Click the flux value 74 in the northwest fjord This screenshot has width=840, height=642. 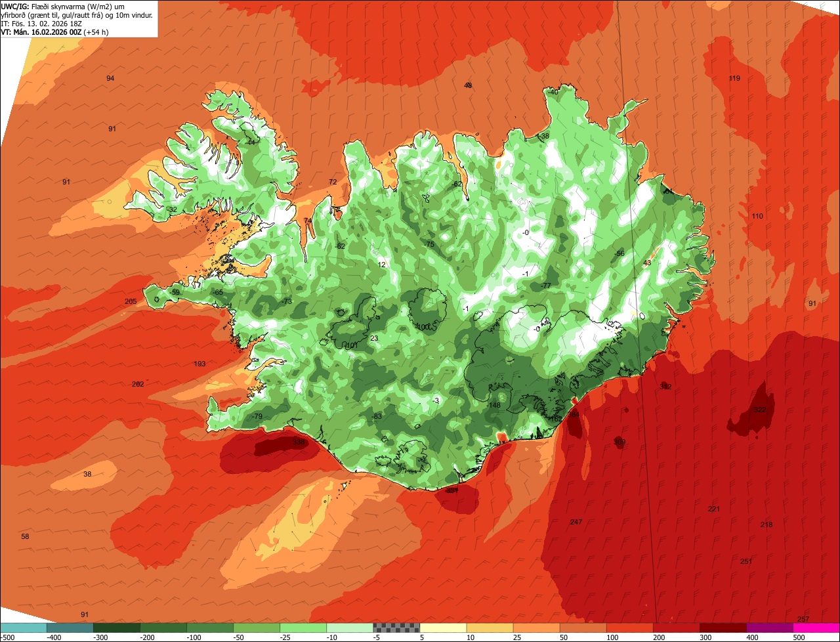(307, 221)
